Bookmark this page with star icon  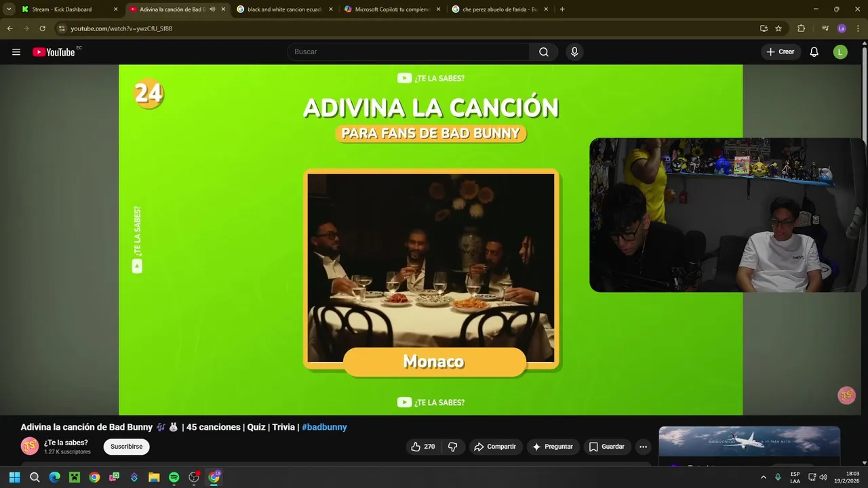[x=778, y=28]
